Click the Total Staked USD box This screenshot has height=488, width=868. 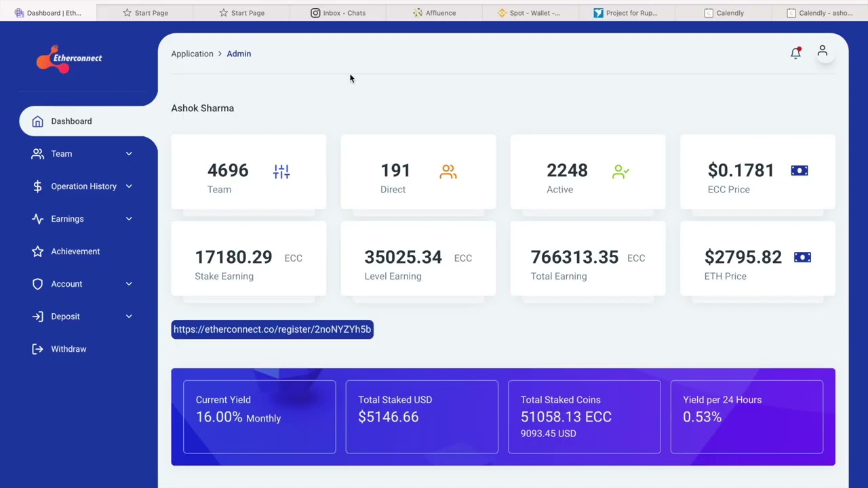tap(422, 417)
